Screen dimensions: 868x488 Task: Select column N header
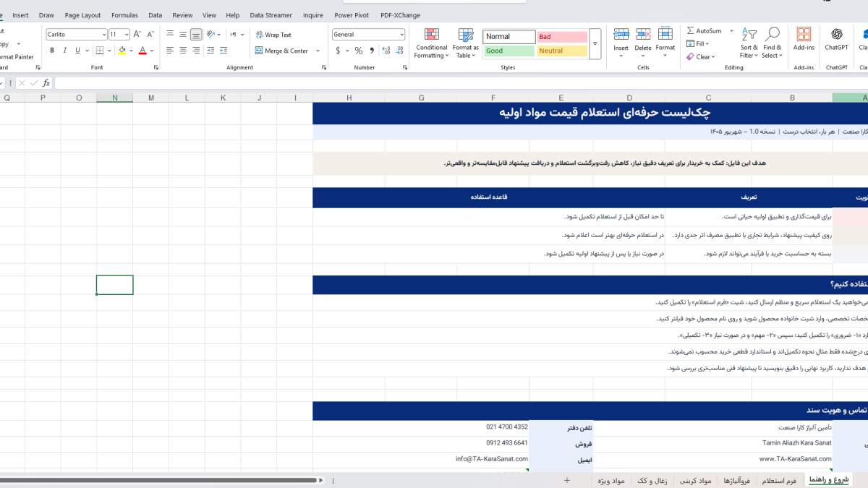point(114,98)
